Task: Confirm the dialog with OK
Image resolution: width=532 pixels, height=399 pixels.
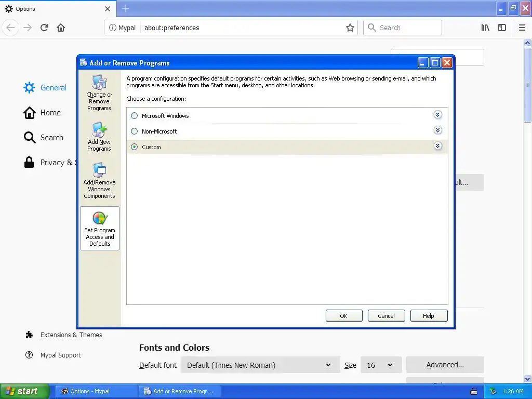Action: pos(344,316)
